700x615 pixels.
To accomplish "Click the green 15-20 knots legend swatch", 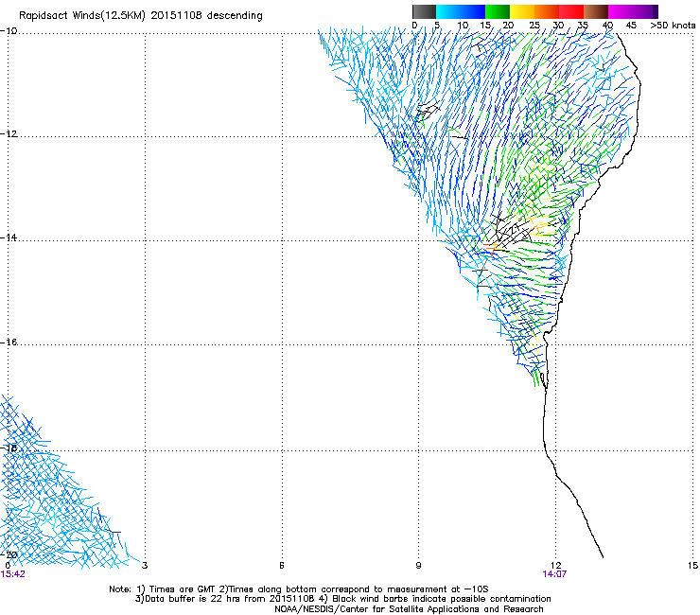I will point(498,11).
